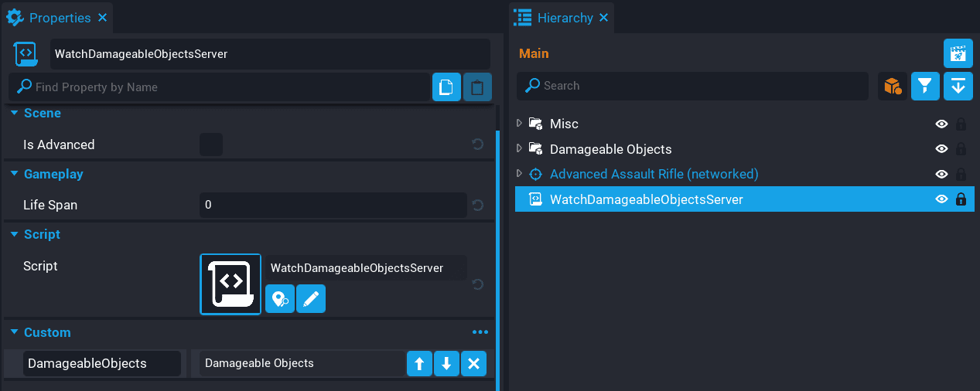
Task: Expand the Damageable Objects folder
Action: (x=520, y=148)
